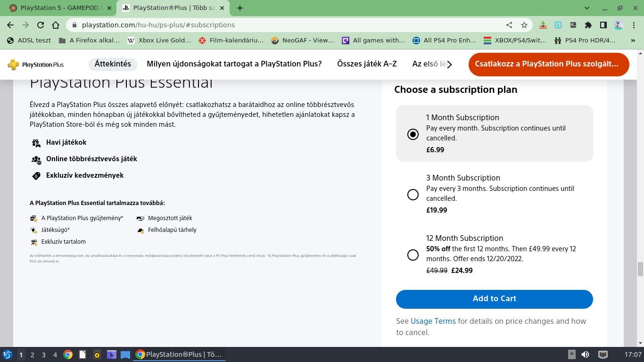Open the NeoGAF bookmark
The width and height of the screenshot is (644, 362).
(303, 41)
